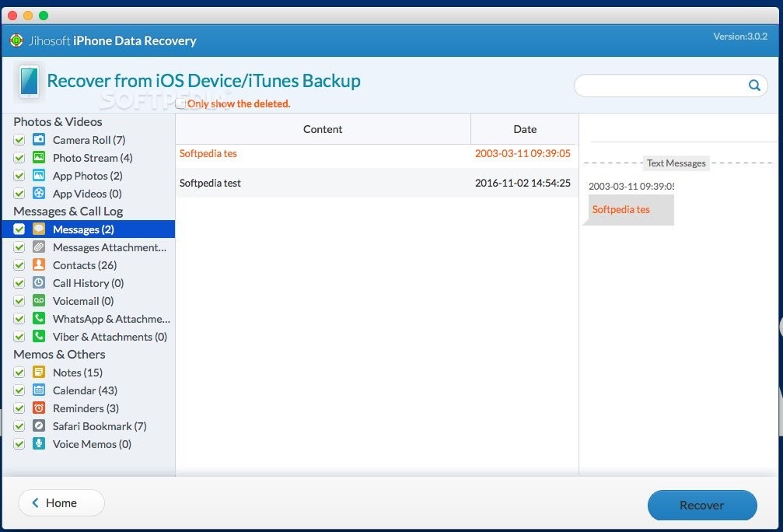
Task: Open Voicemail (0) category
Action: 83,301
